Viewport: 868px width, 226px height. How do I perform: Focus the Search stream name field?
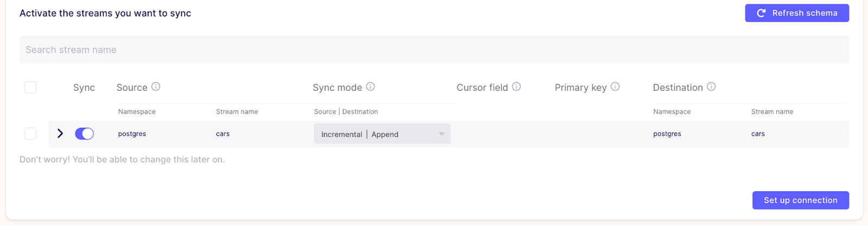pos(434,49)
